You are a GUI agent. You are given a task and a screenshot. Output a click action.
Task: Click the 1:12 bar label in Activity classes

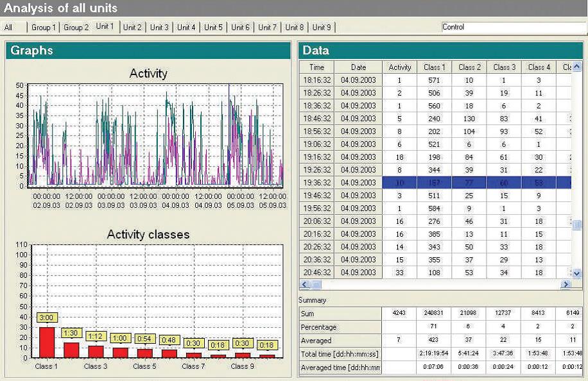[x=95, y=336]
